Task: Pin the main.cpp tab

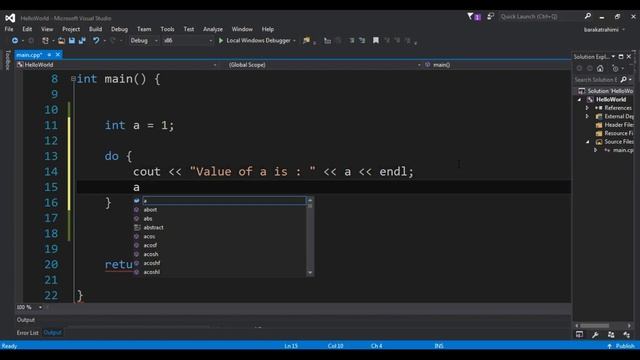Action: [49, 55]
